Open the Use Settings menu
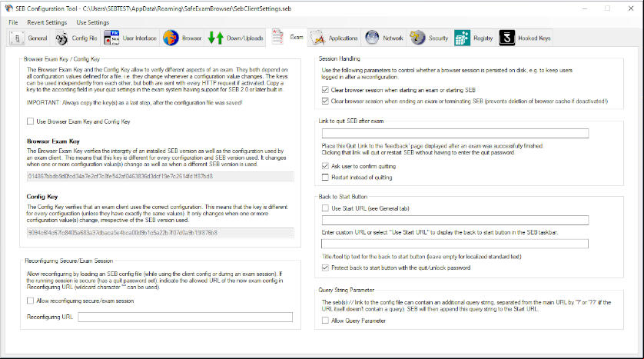Image resolution: width=644 pixels, height=359 pixels. click(93, 22)
